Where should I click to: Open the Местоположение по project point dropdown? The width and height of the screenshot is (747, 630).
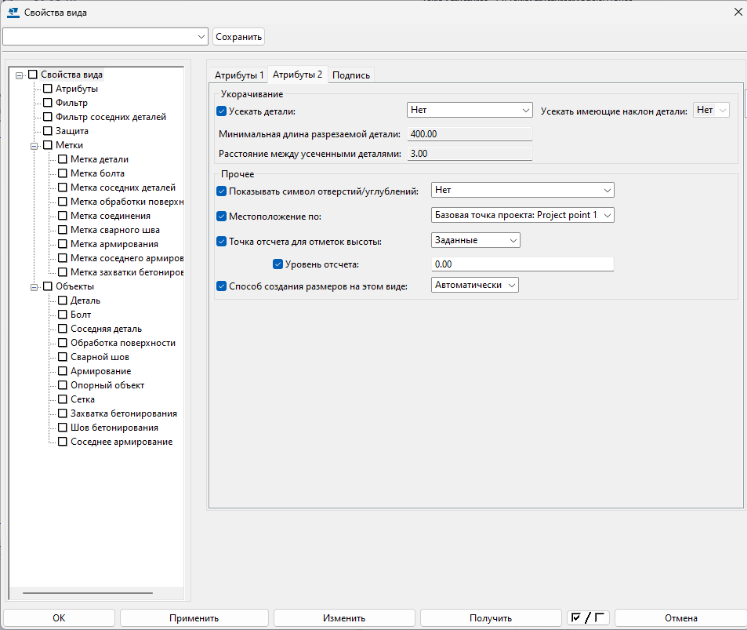coord(522,215)
